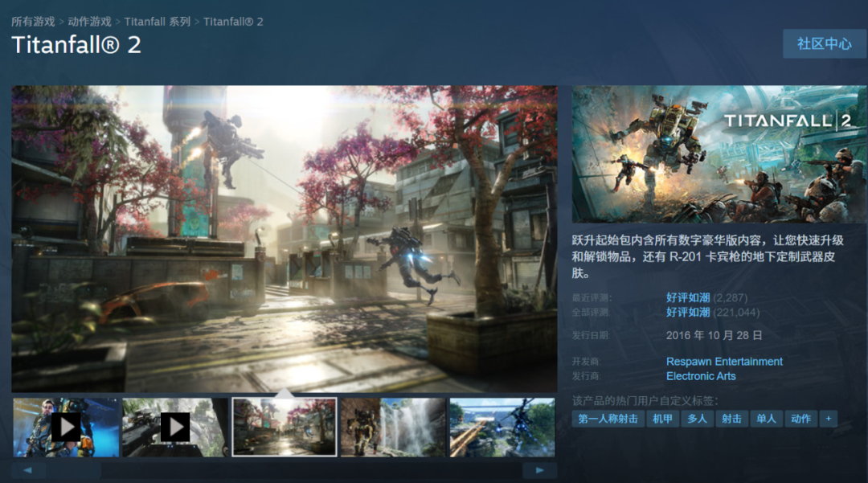Click the game description starting with 跃升起始包
Screen dimensions: 868x483
707,256
